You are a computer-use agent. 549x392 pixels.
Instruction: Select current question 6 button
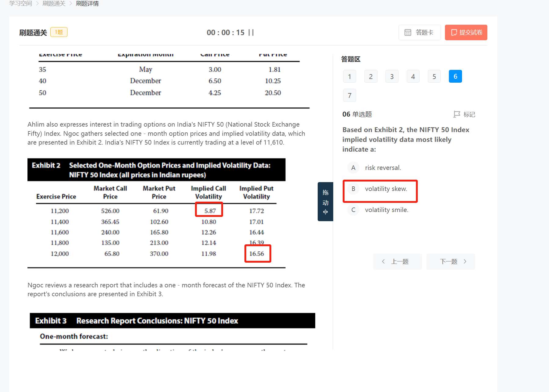[x=455, y=77]
